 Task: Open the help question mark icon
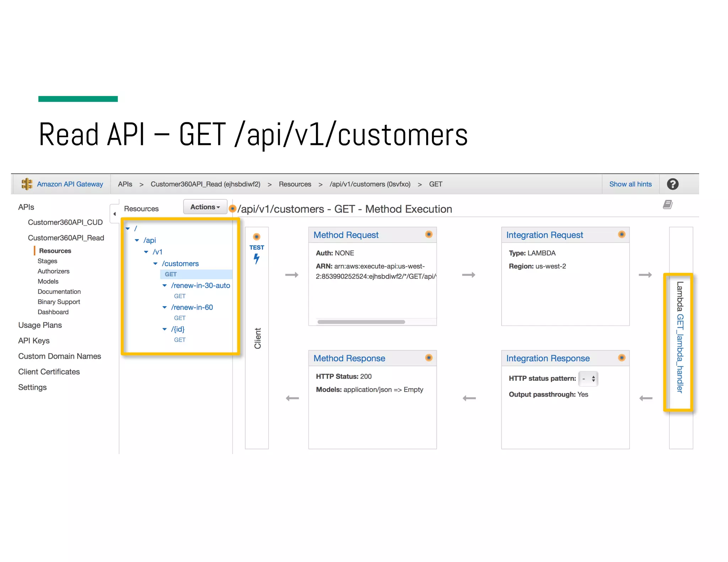coord(673,184)
